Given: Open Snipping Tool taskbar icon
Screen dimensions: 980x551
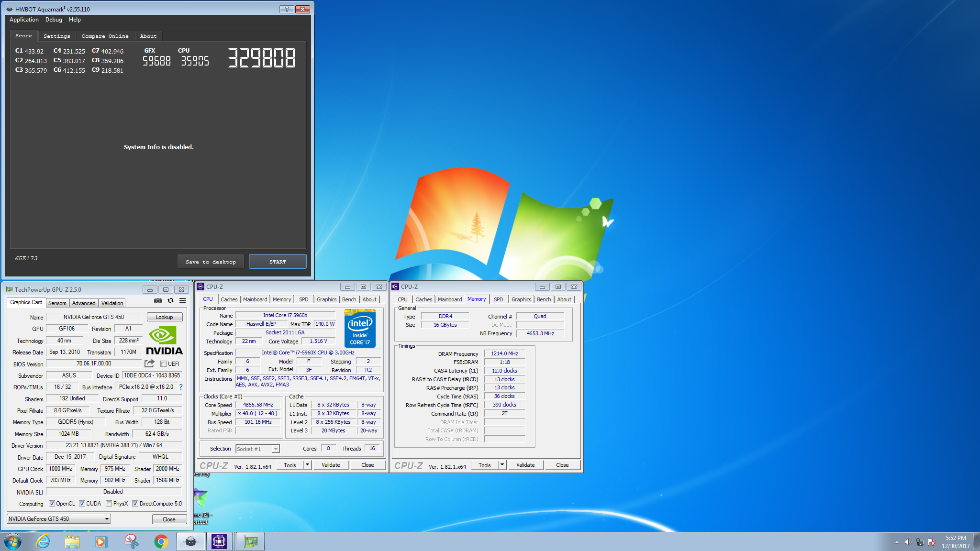Looking at the screenshot, I should pyautogui.click(x=131, y=541).
